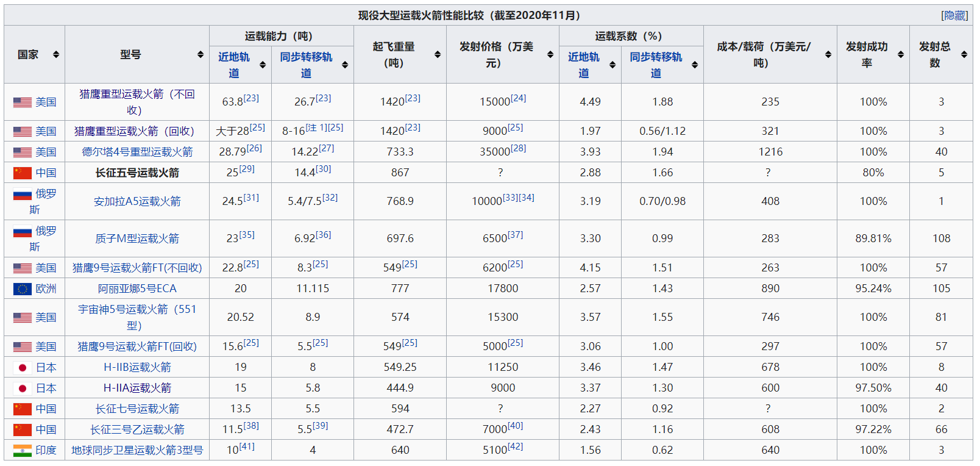Click India flag in 地球同步卫星运载火箭 row
The height and width of the screenshot is (466, 980).
click(23, 450)
